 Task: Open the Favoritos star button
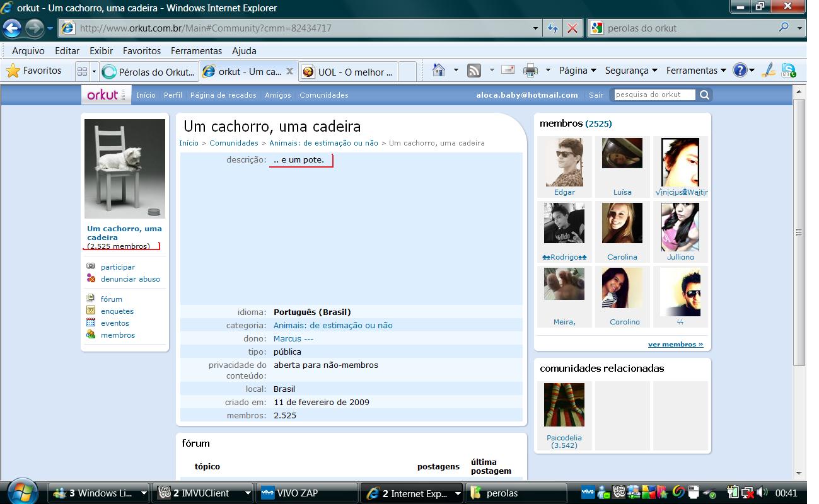pos(34,71)
